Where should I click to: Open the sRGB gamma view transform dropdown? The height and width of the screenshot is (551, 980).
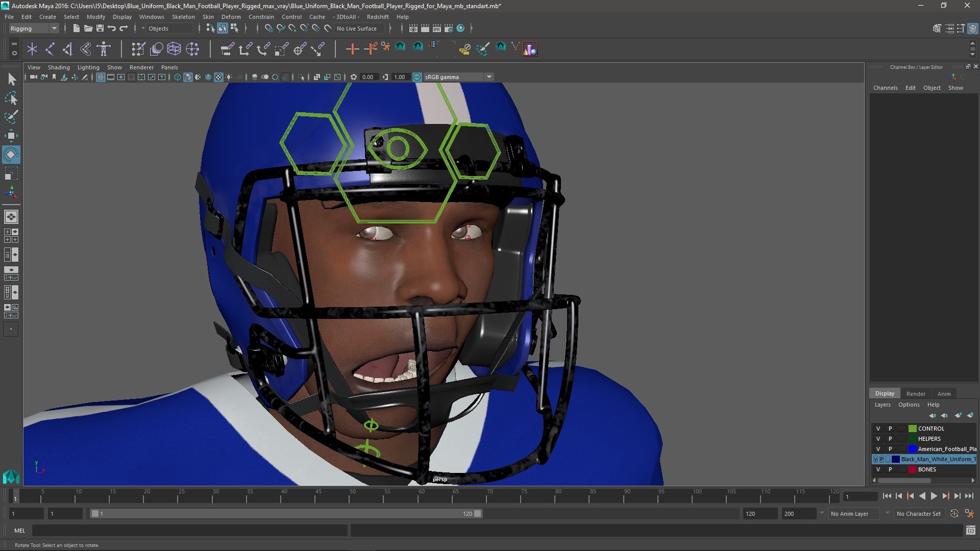pyautogui.click(x=458, y=77)
